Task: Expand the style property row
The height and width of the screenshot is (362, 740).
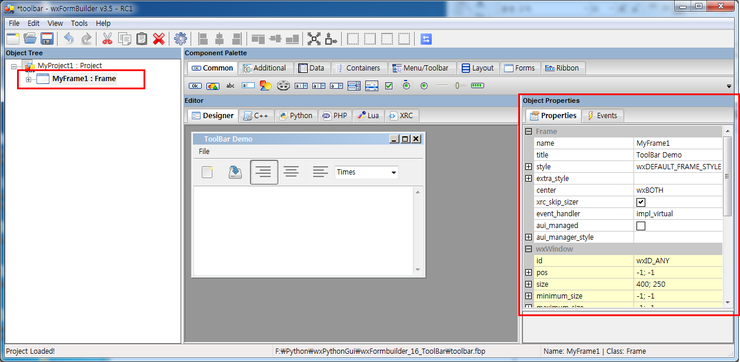Action: (528, 167)
